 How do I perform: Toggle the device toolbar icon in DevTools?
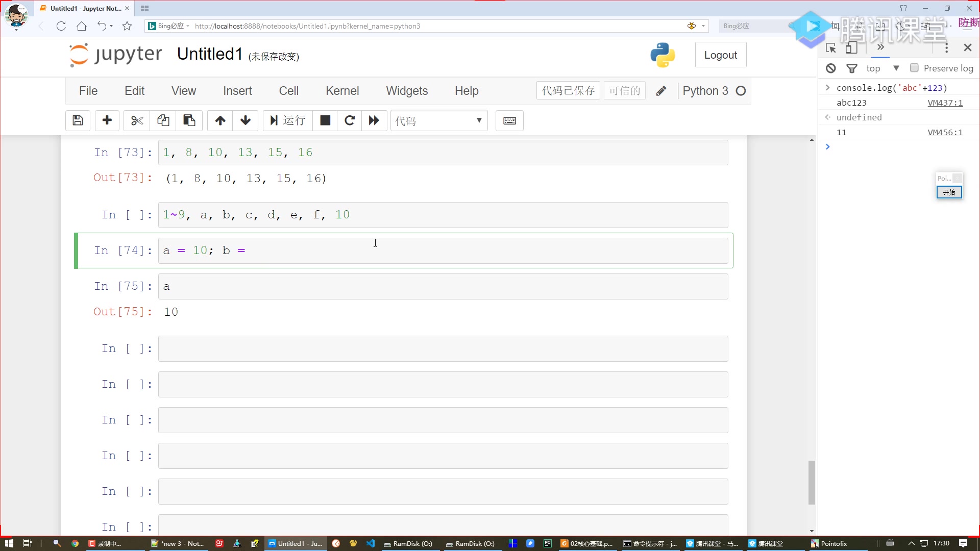851,48
